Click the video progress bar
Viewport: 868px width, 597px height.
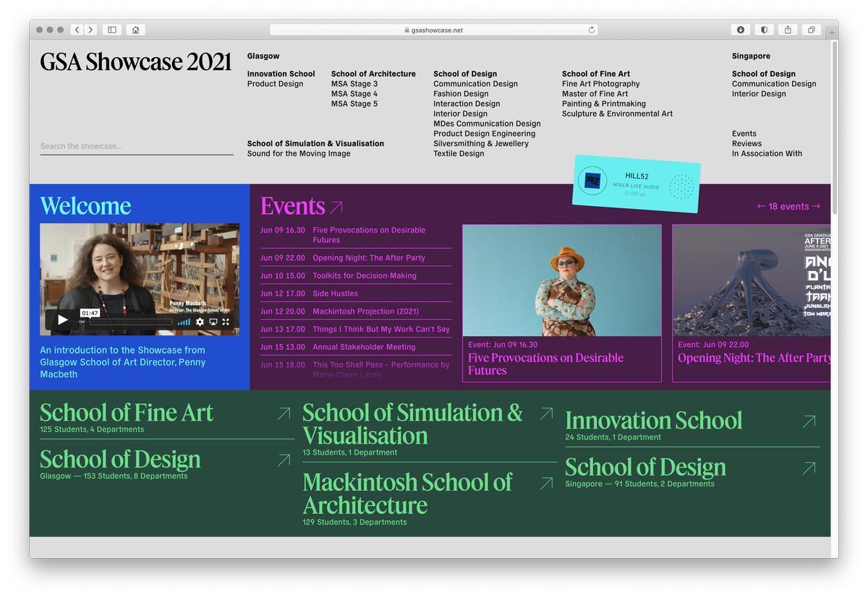(130, 322)
